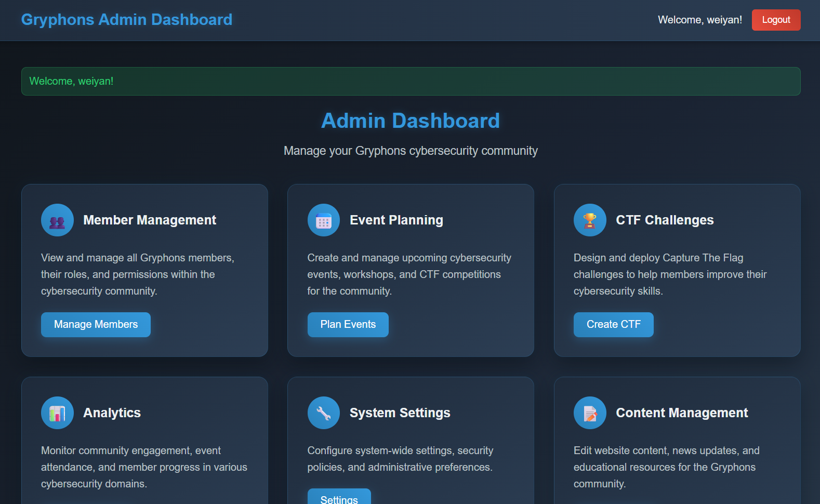The width and height of the screenshot is (820, 504).
Task: Click the Analytics bar chart icon
Action: point(57,413)
